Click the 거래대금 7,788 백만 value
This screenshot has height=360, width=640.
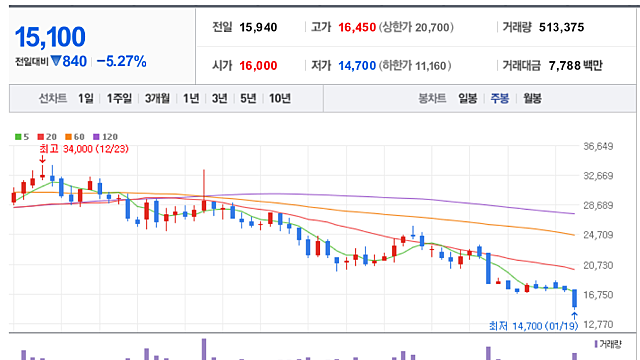(575, 65)
